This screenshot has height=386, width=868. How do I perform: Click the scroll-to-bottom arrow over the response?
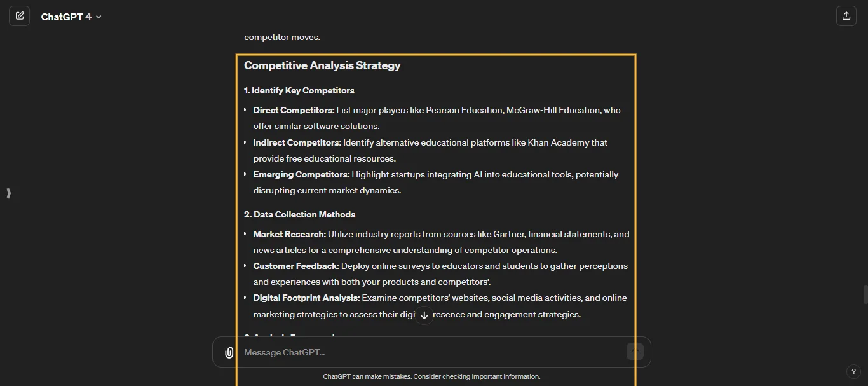click(424, 315)
